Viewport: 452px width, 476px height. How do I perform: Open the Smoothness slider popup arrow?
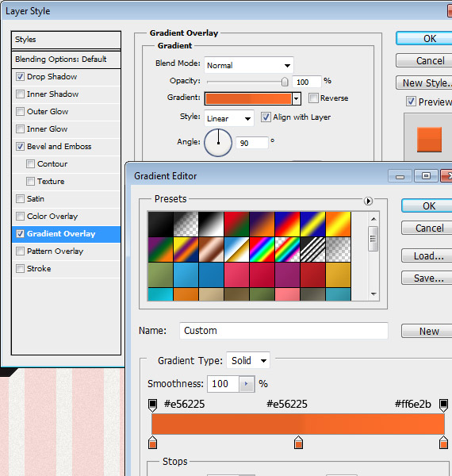(247, 384)
